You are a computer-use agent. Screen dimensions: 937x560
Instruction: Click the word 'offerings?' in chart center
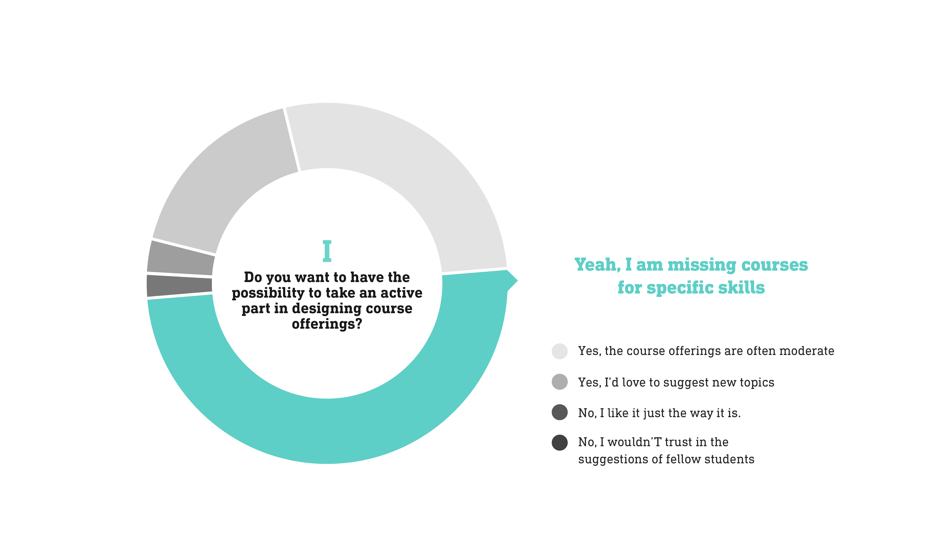point(327,324)
